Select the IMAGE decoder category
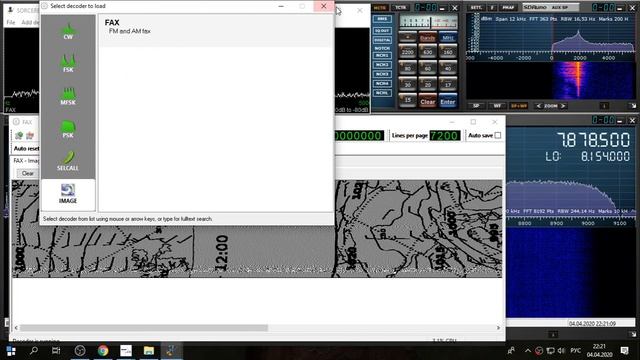The width and height of the screenshot is (640, 360). (x=68, y=194)
